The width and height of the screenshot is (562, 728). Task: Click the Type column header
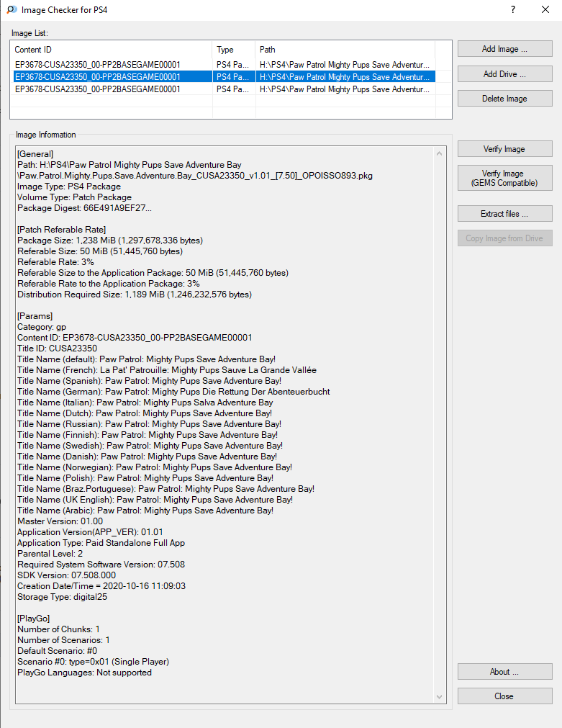(x=234, y=49)
